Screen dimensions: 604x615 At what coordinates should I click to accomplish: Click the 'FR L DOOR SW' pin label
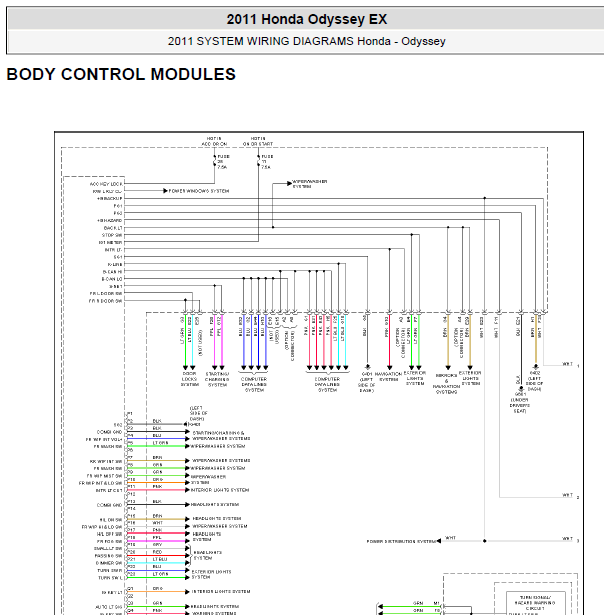coord(106,294)
